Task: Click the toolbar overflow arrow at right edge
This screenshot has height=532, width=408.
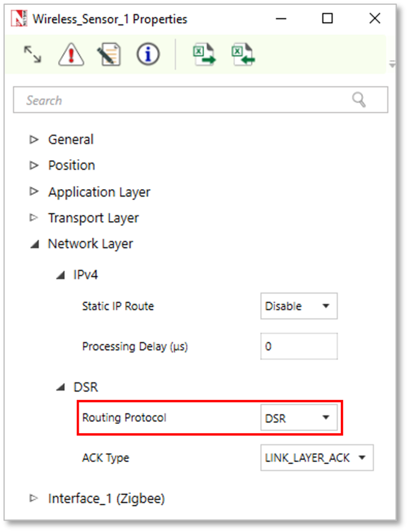Action: [392, 63]
